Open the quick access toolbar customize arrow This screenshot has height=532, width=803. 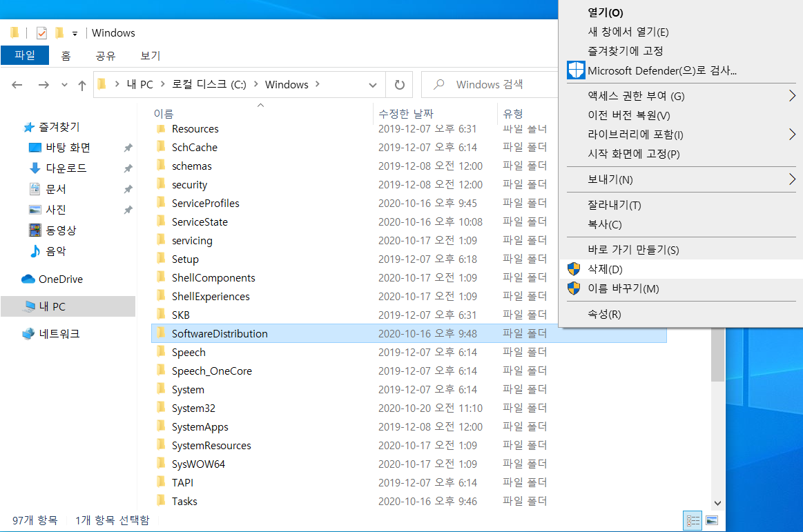click(75, 34)
